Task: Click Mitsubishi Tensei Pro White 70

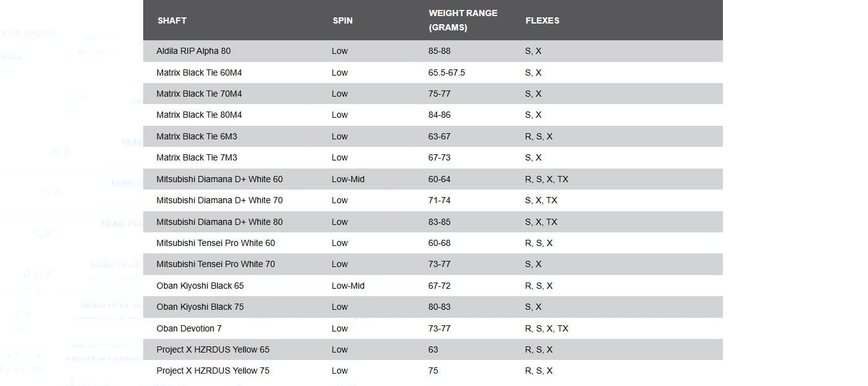Action: point(216,264)
